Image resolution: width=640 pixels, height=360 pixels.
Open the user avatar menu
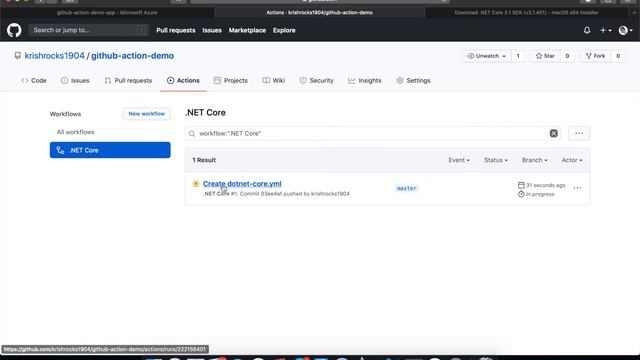[625, 30]
